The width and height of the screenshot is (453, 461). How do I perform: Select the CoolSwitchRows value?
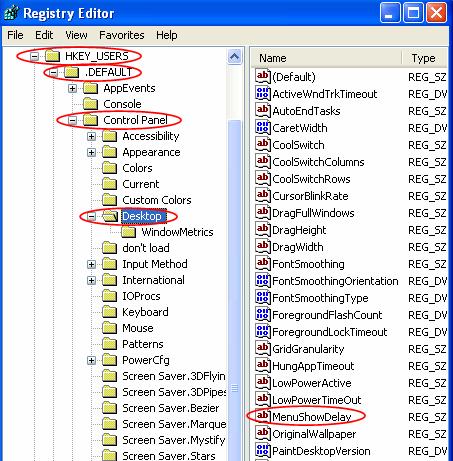311,179
